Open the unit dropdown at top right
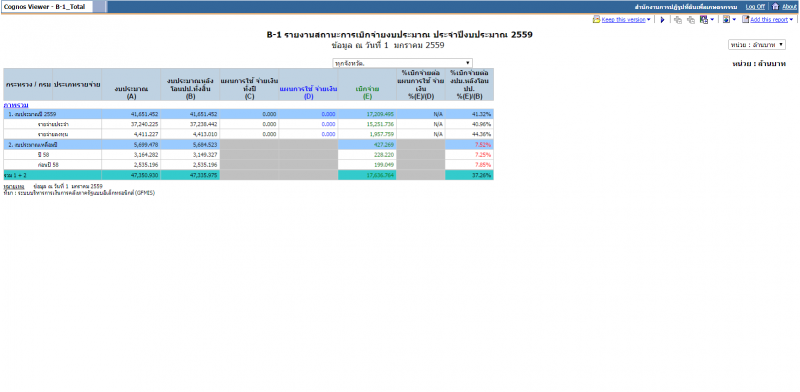Viewport: 800px width, 392px height. pyautogui.click(x=757, y=45)
